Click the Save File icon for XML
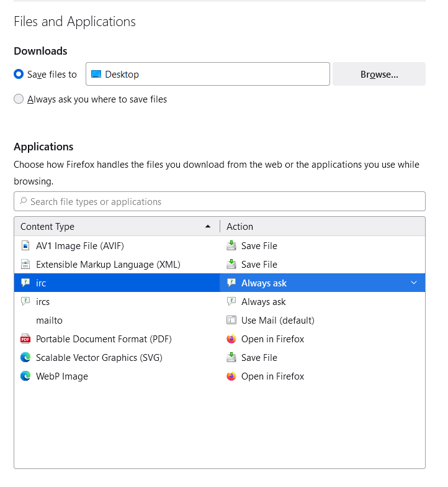Image resolution: width=448 pixels, height=487 pixels. pos(231,265)
